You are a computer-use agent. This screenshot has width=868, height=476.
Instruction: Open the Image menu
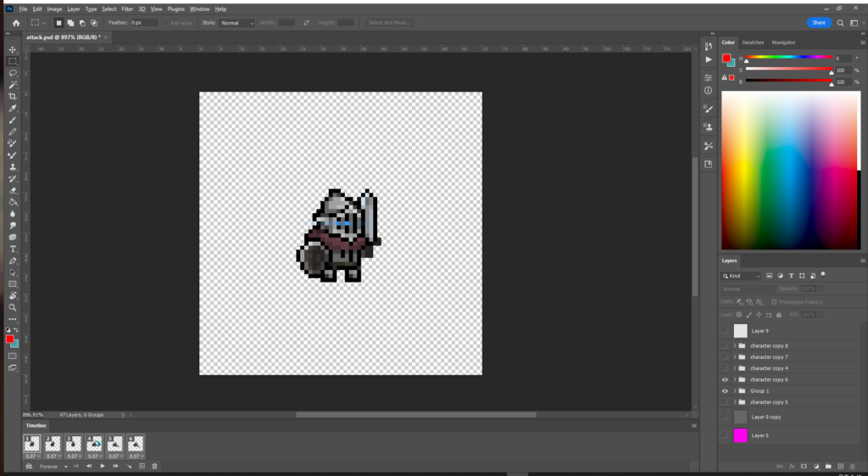coord(54,8)
